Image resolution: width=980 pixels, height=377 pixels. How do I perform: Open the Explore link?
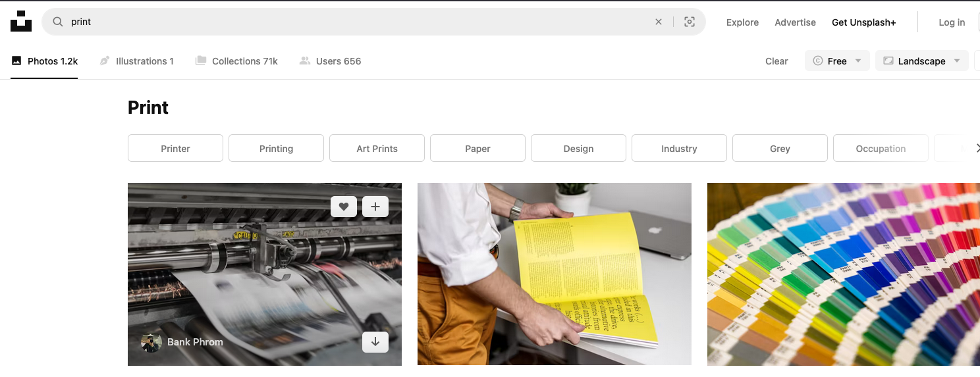pyautogui.click(x=742, y=22)
